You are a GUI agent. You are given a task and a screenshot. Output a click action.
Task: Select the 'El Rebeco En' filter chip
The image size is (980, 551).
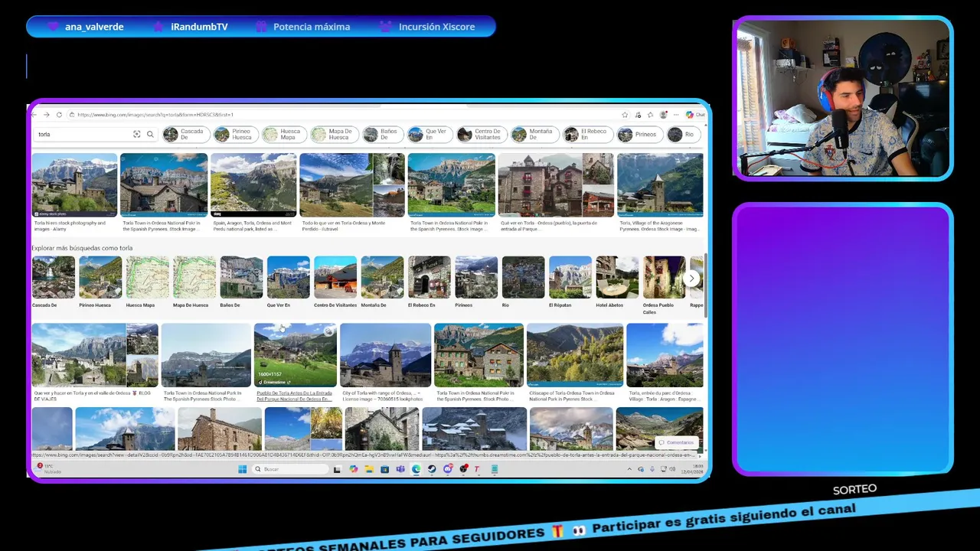coord(586,134)
